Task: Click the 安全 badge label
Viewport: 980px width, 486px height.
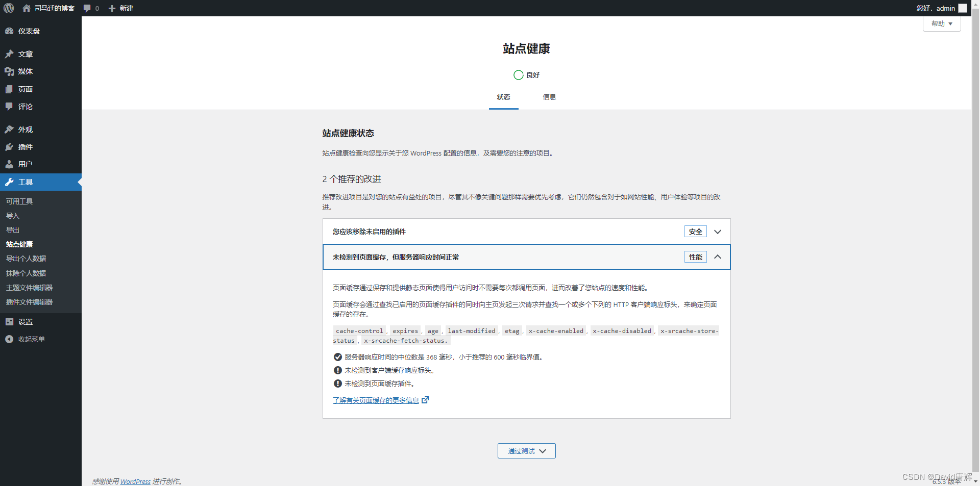Action: click(696, 232)
